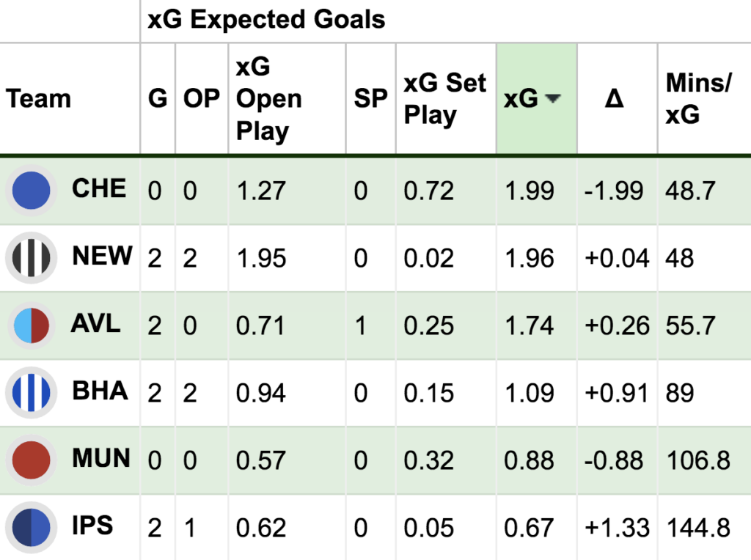
Task: Open the NEW team name link
Action: (102, 256)
